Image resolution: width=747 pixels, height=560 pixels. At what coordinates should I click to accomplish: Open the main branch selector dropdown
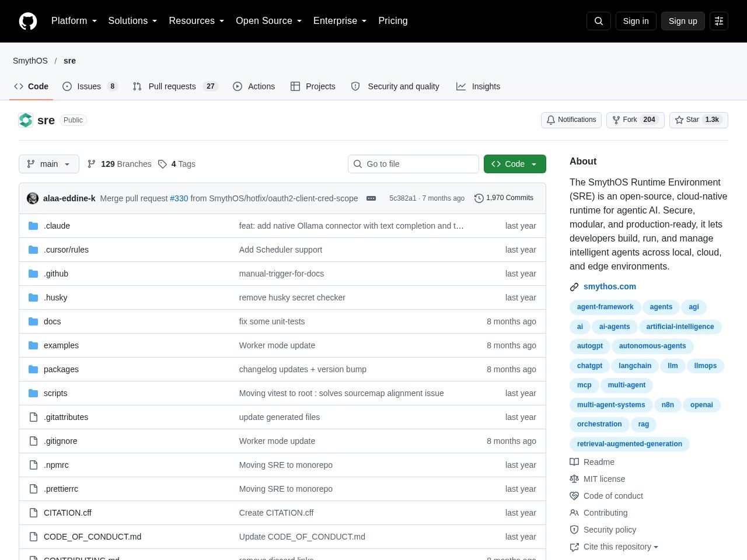[x=48, y=164]
